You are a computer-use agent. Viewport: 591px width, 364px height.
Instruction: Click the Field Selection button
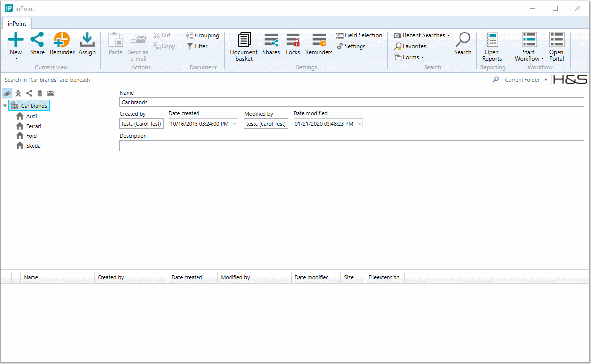tap(359, 35)
